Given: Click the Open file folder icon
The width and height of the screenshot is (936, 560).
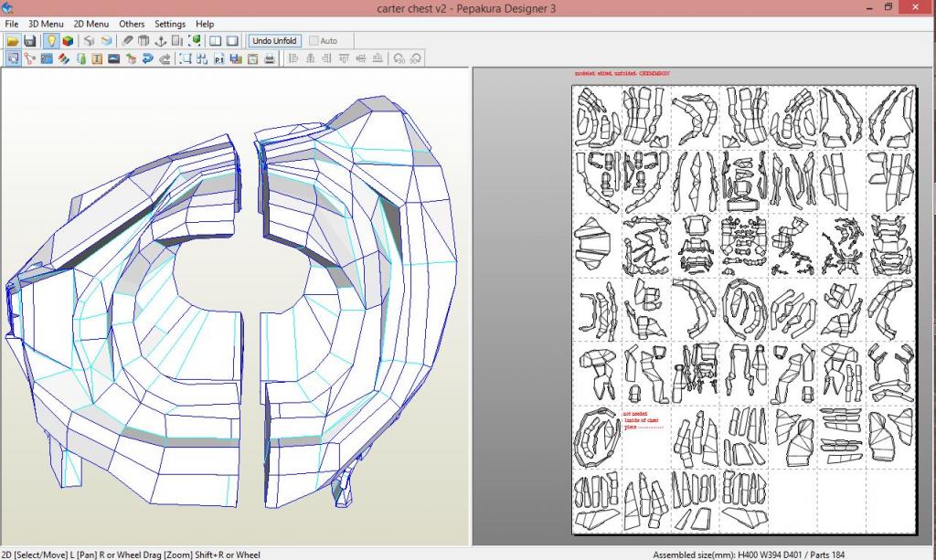Looking at the screenshot, I should click(13, 40).
